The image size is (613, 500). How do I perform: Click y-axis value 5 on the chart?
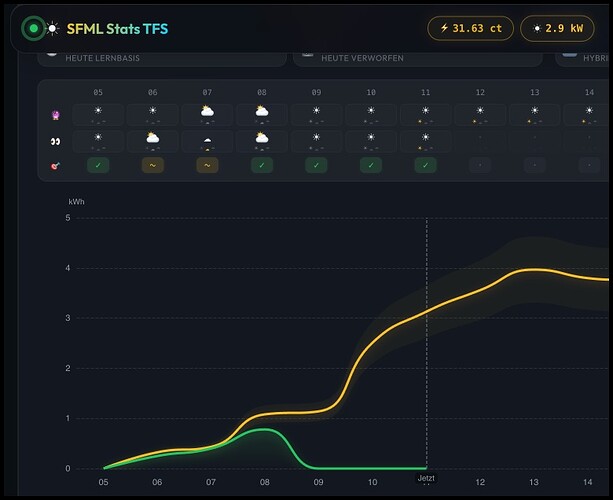pyautogui.click(x=68, y=218)
